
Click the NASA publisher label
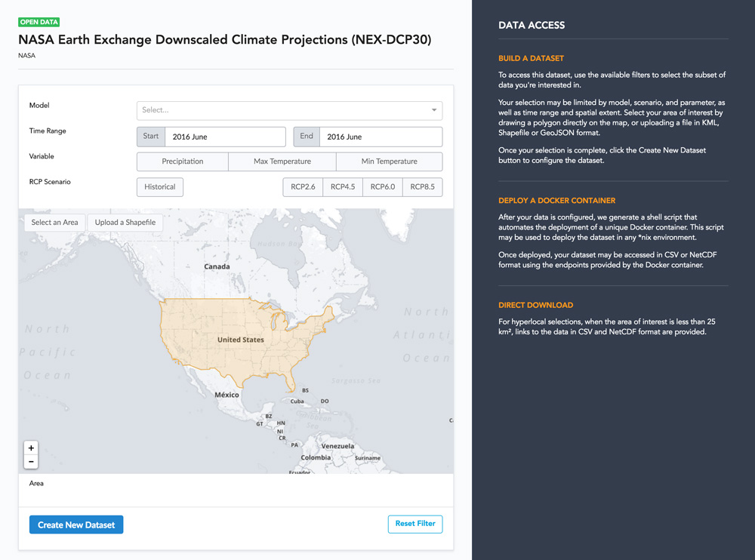click(27, 55)
